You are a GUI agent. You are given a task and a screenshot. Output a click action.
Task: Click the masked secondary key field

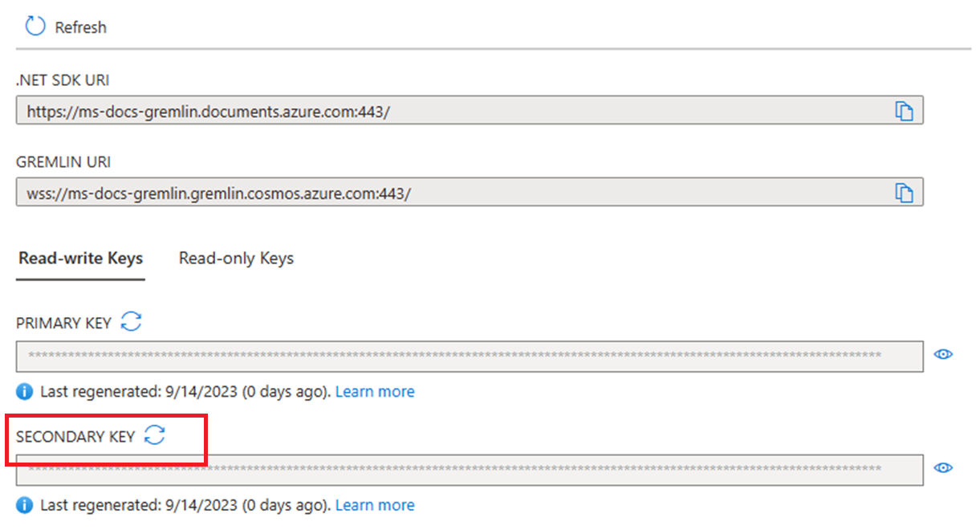[470, 469]
